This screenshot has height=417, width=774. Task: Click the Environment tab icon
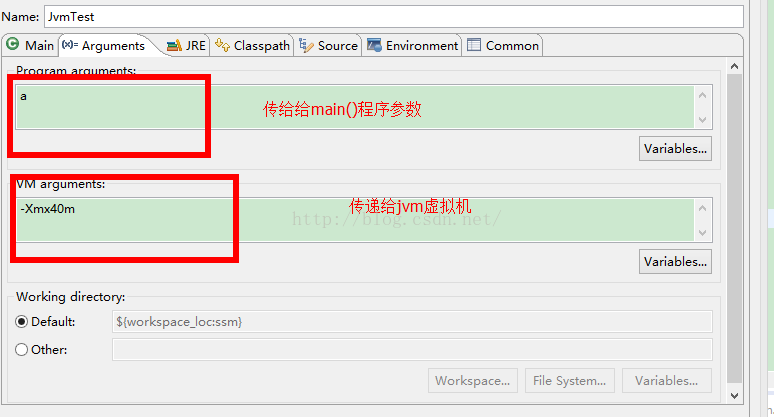(374, 45)
